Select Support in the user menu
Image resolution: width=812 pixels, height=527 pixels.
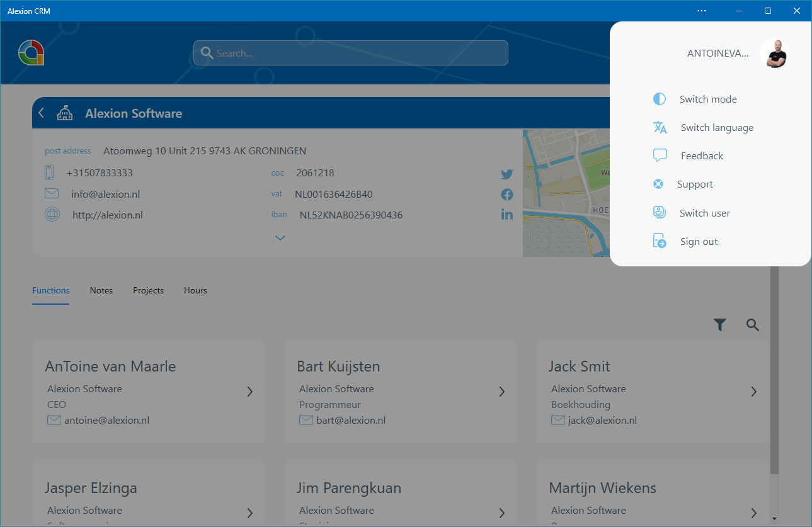point(695,184)
